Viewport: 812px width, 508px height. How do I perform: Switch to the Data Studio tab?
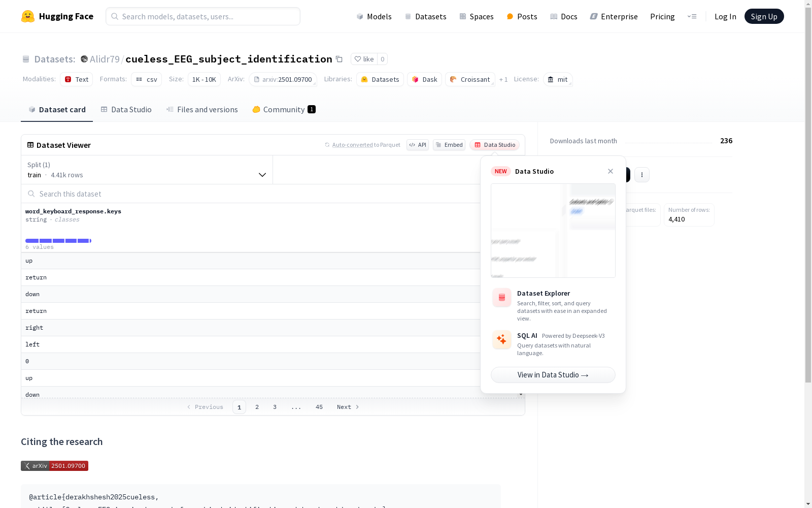[x=126, y=109]
